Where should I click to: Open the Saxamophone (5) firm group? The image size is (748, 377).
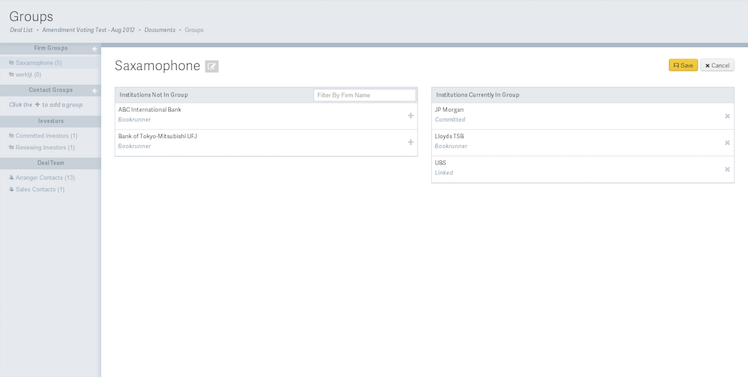39,63
